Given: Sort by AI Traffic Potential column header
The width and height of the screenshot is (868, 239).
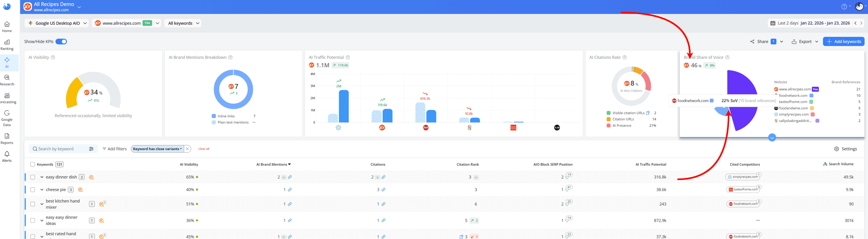Looking at the screenshot, I should tap(651, 164).
